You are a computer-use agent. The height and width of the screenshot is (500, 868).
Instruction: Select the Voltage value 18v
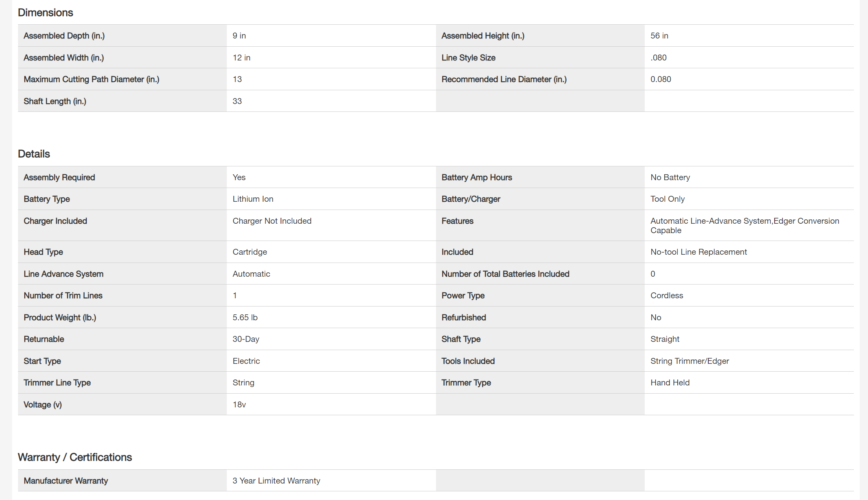(x=239, y=405)
